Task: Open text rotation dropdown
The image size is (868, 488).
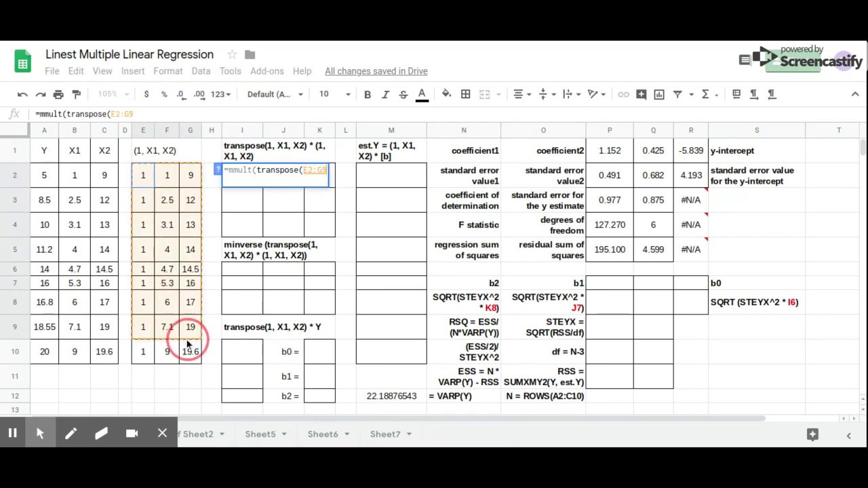Action: [x=595, y=94]
